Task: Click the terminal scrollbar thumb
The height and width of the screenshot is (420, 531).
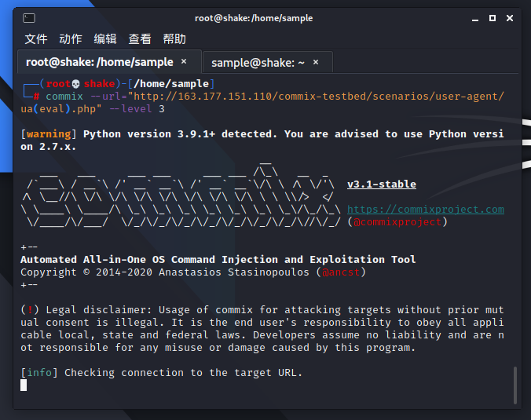Action: [515, 384]
